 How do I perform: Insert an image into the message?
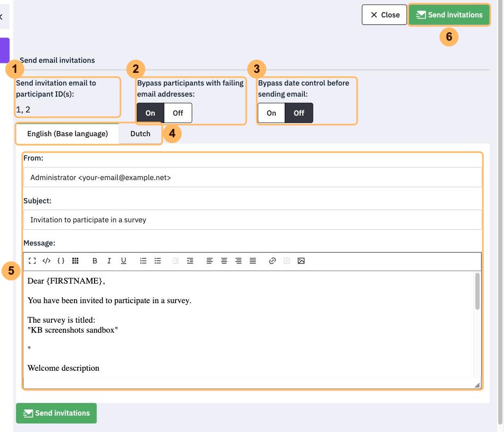tap(301, 261)
